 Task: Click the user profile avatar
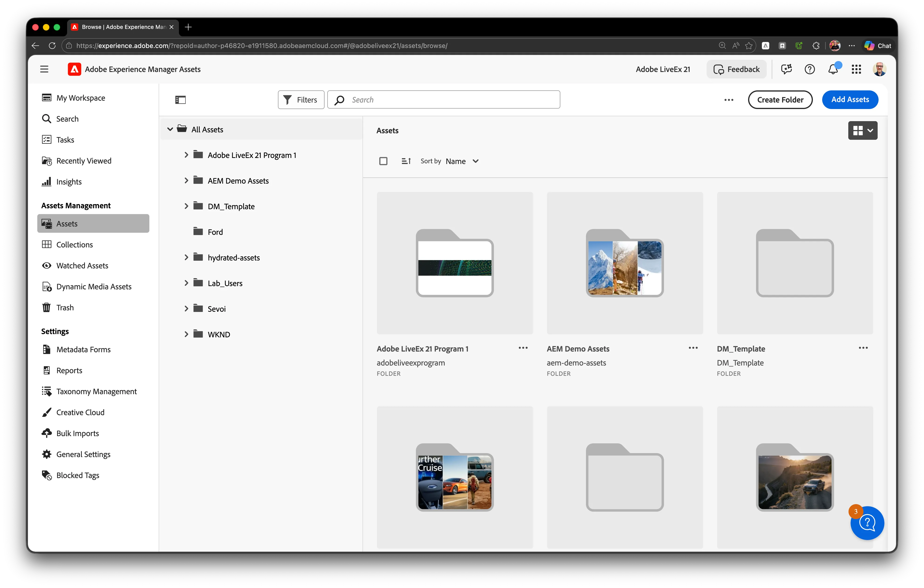(880, 69)
